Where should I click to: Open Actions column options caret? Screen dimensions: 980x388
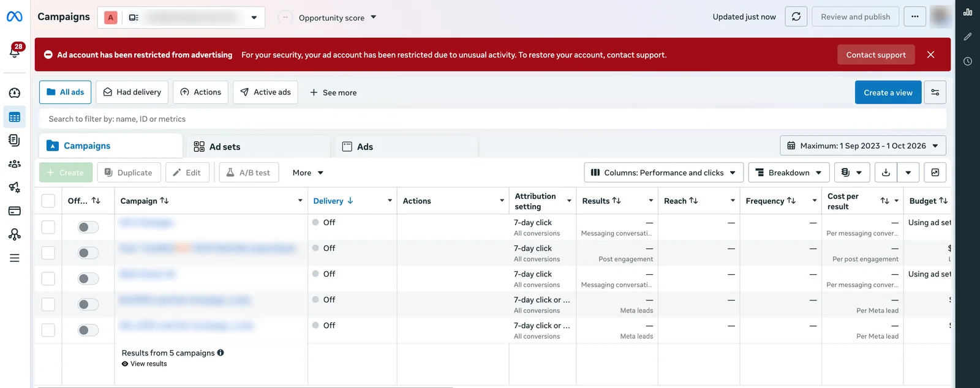[x=502, y=201]
